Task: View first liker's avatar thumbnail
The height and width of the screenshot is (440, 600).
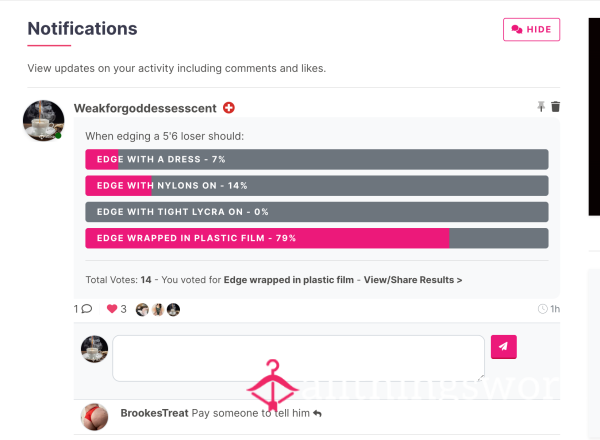Action: pyautogui.click(x=142, y=310)
